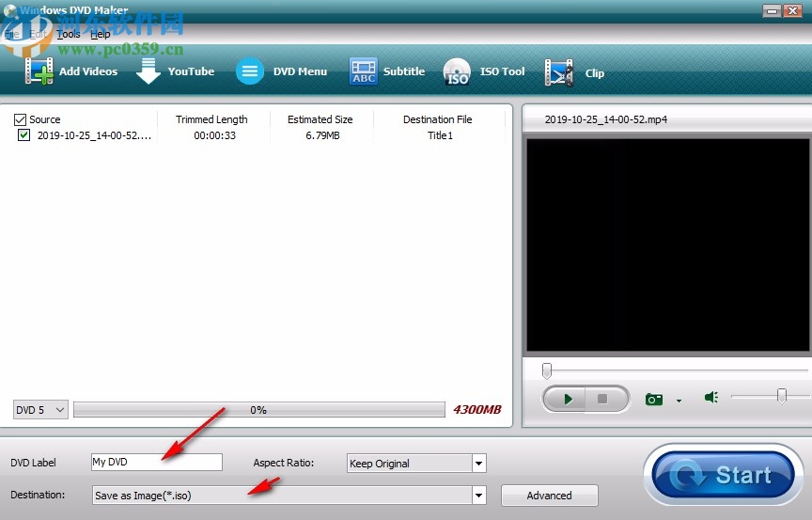Click the Start button

724,475
